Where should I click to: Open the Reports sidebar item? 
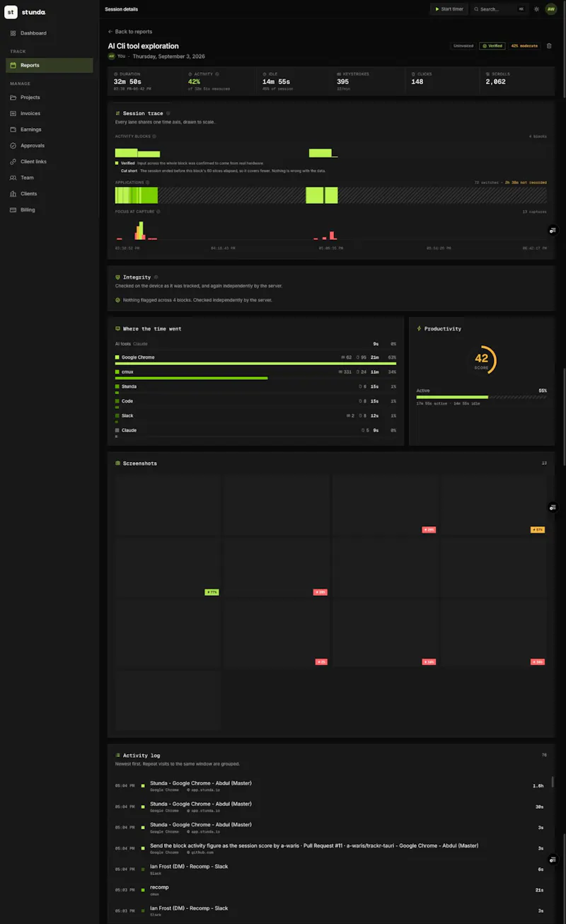[x=49, y=65]
